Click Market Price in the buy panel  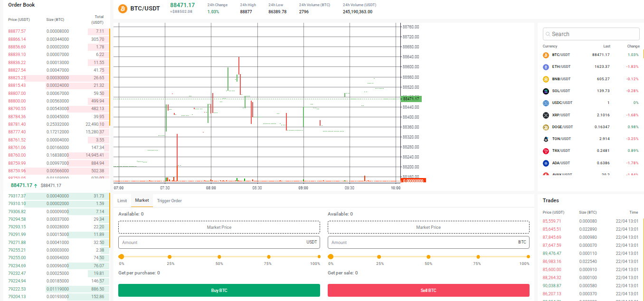(x=219, y=226)
